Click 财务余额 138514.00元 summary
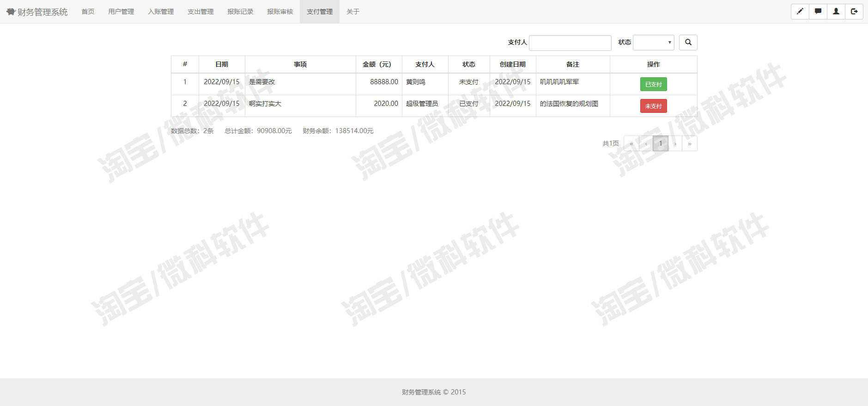The width and height of the screenshot is (868, 406). tap(338, 131)
